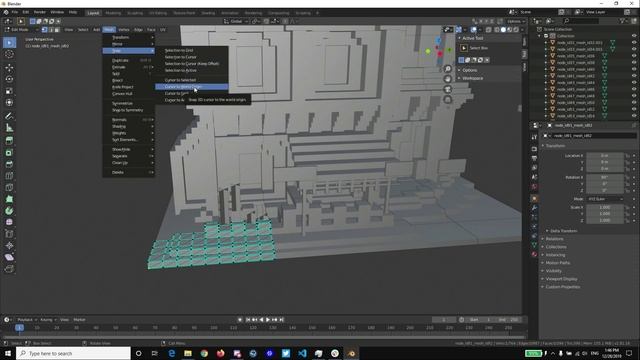The image size is (640, 360).
Task: Select the Measure ruler tool
Action: [9, 128]
